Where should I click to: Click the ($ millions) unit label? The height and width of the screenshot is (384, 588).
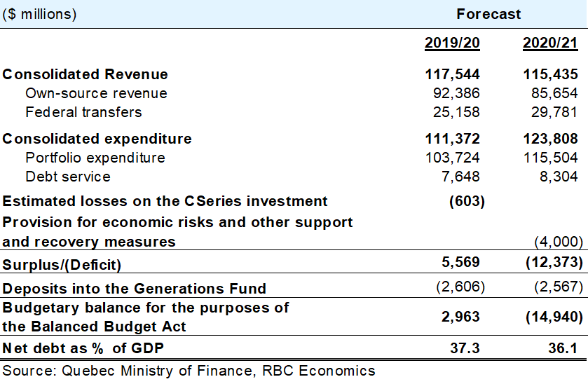pyautogui.click(x=40, y=14)
